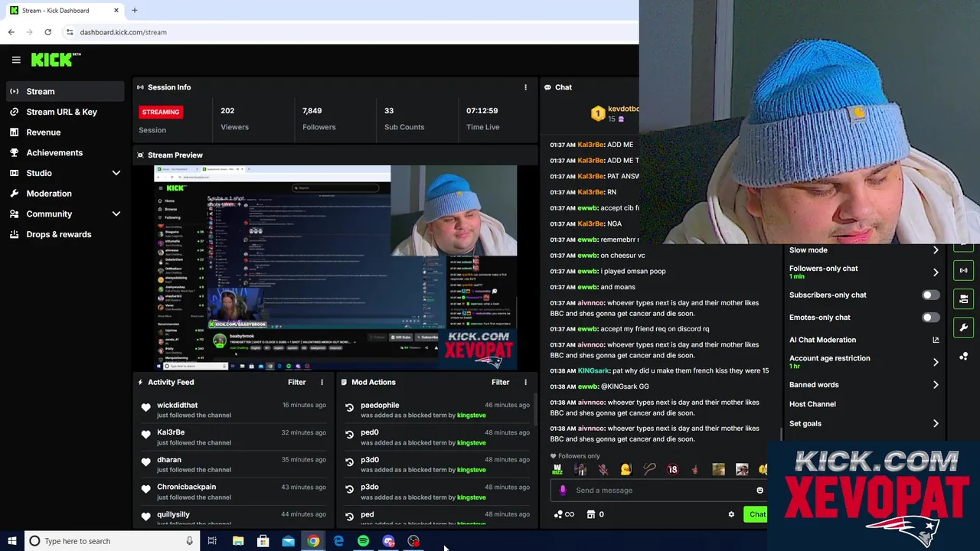Open the Mod Actions three-dot menu
Image resolution: width=980 pixels, height=551 pixels.
525,382
